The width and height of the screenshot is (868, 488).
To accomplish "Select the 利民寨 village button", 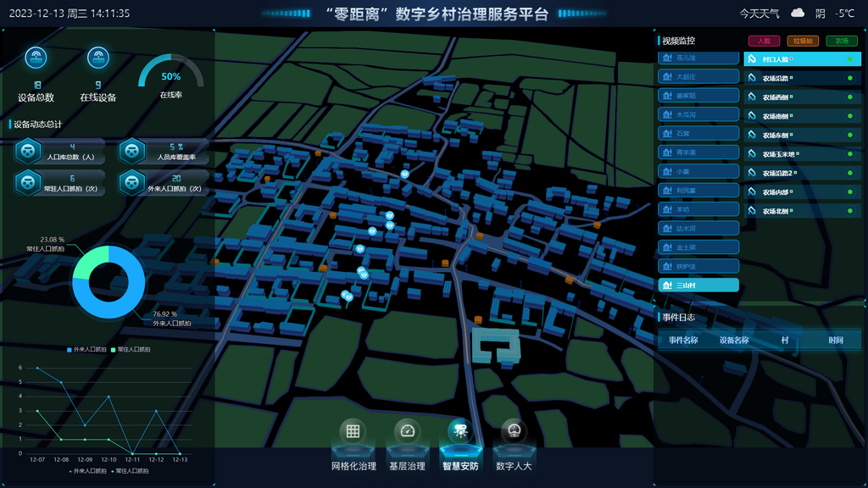I will 698,191.
